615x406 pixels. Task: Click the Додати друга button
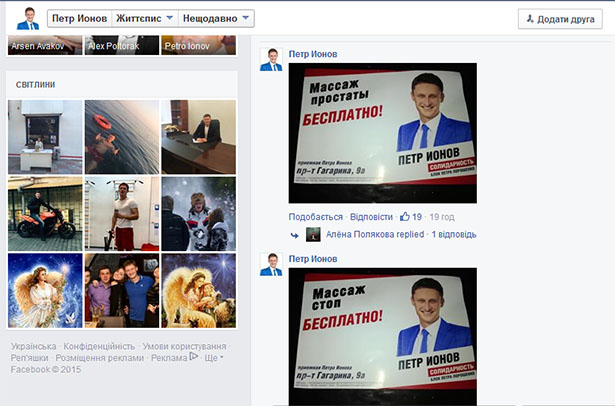click(560, 19)
